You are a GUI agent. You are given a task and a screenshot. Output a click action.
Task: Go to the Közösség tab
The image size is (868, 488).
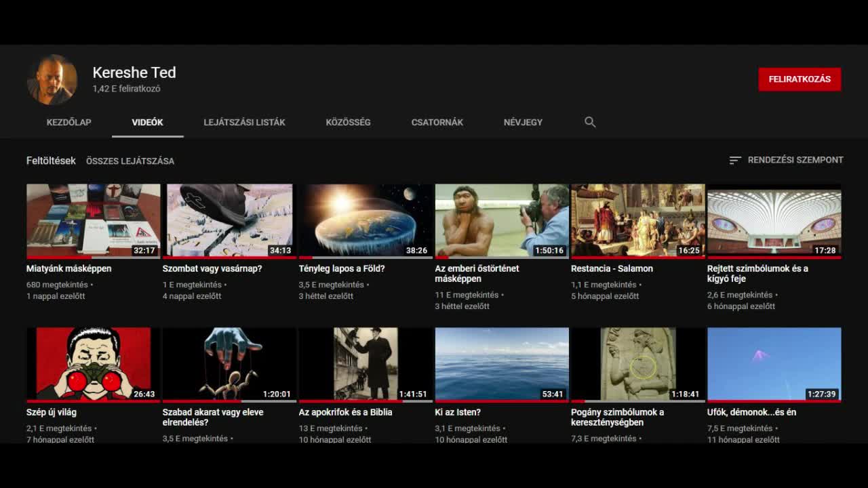click(348, 122)
